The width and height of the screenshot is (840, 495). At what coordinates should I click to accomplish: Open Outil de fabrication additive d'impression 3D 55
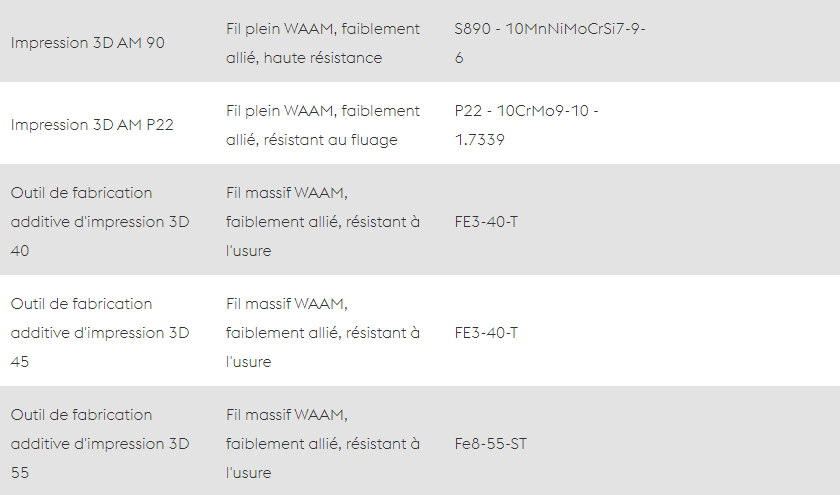pyautogui.click(x=100, y=444)
